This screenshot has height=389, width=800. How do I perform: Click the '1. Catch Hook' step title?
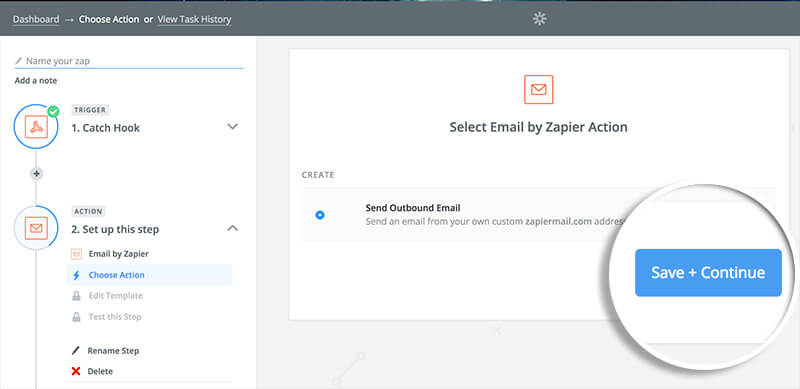[106, 128]
